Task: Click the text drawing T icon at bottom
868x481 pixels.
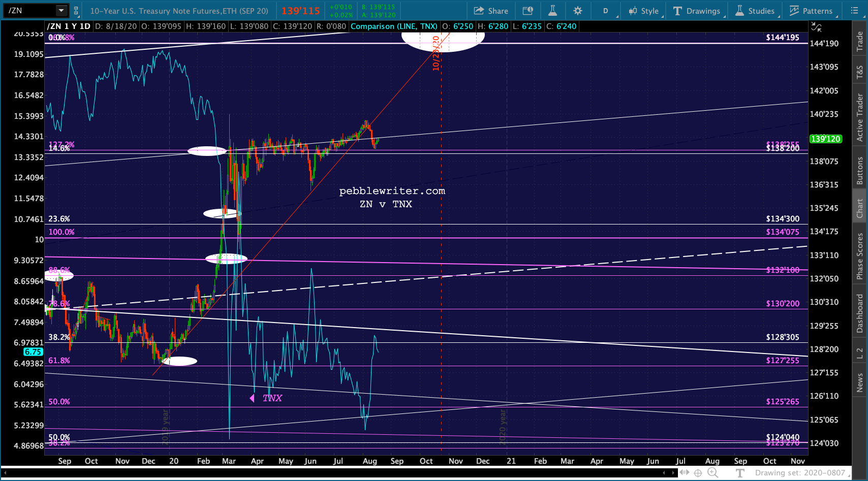Action: (740, 473)
